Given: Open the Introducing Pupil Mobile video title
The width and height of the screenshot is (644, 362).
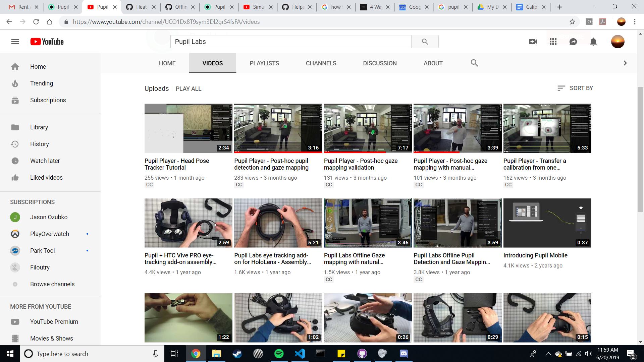Looking at the screenshot, I should tap(535, 255).
